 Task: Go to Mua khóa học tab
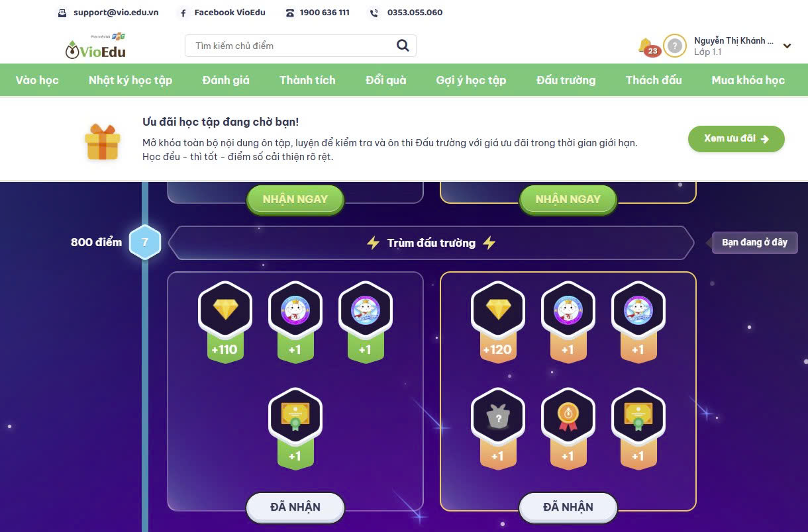click(x=748, y=80)
